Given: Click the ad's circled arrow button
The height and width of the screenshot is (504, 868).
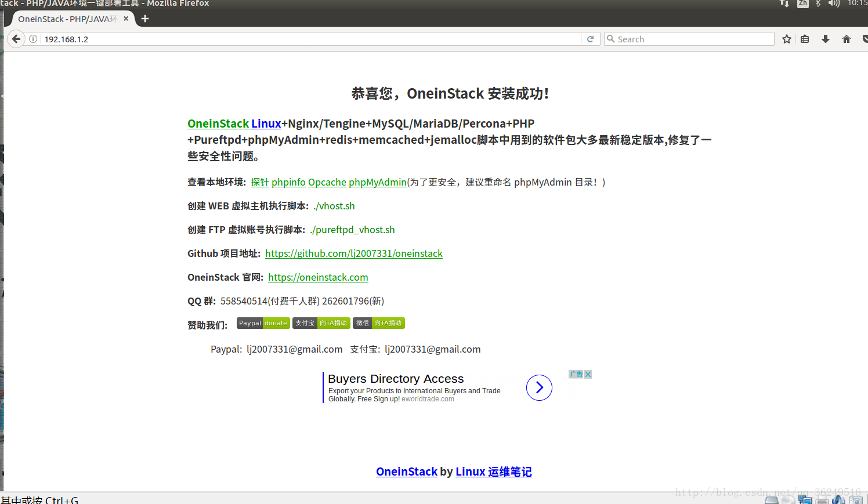Looking at the screenshot, I should (x=539, y=387).
